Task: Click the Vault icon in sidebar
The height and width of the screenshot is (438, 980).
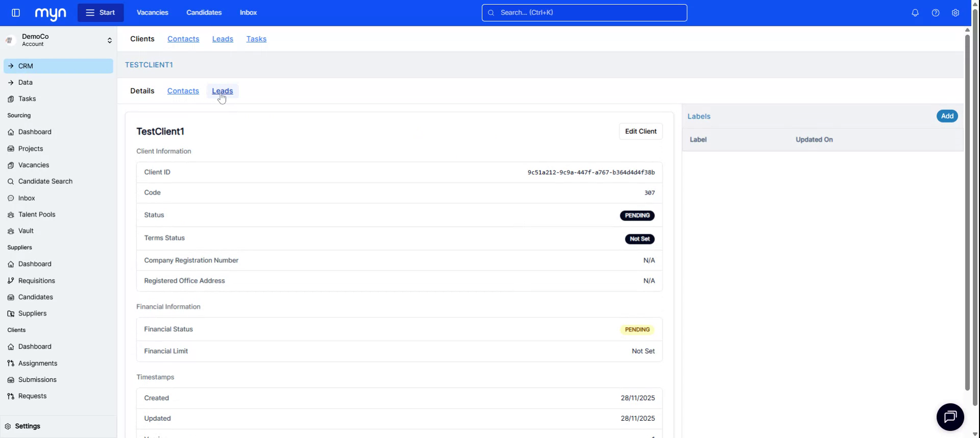Action: click(x=11, y=231)
